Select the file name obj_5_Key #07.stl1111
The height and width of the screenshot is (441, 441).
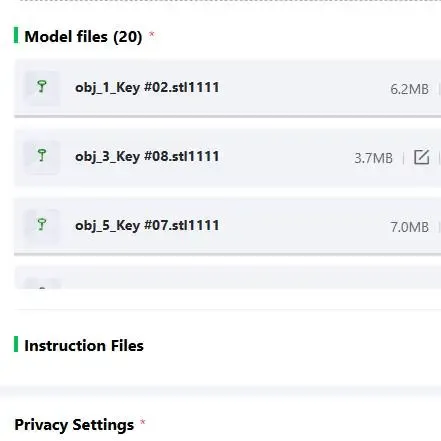(x=147, y=226)
